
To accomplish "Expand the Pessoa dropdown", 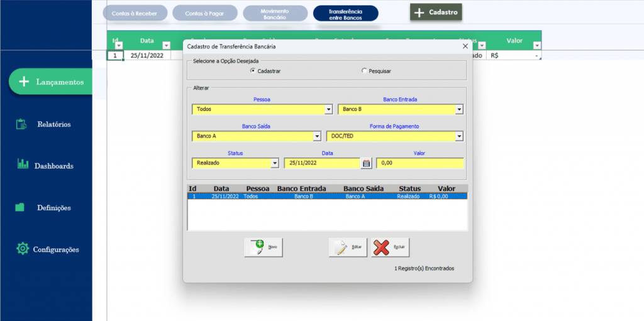I will tap(328, 109).
